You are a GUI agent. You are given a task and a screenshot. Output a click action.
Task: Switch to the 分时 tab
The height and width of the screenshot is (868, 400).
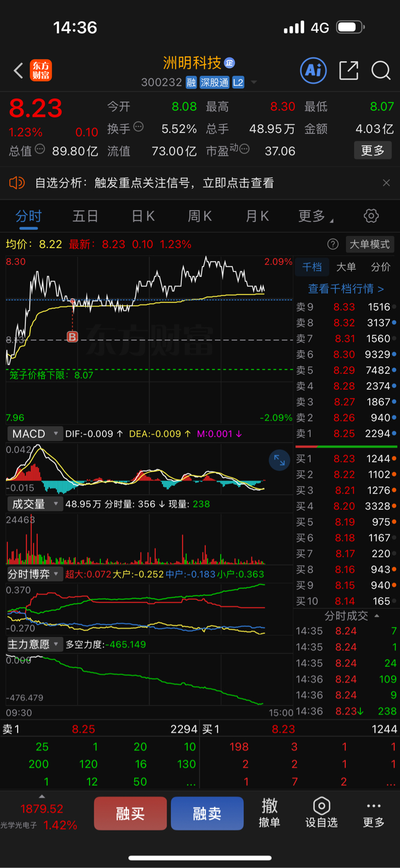point(29,216)
